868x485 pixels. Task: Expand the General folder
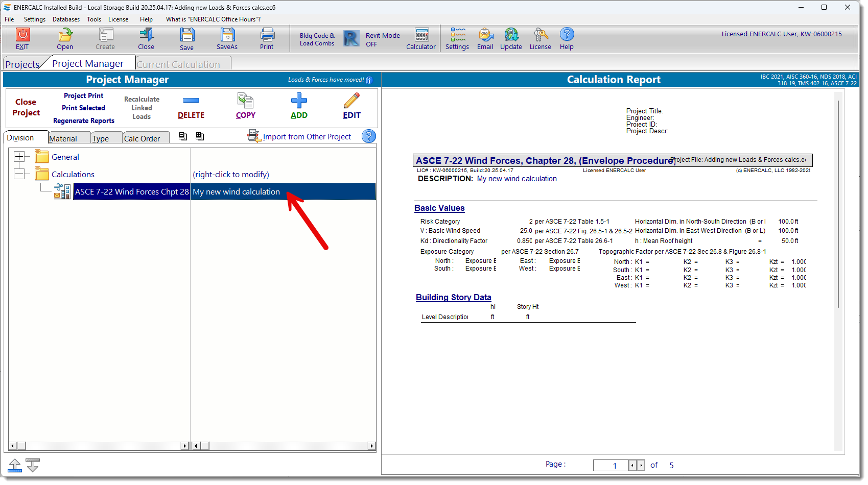(19, 157)
